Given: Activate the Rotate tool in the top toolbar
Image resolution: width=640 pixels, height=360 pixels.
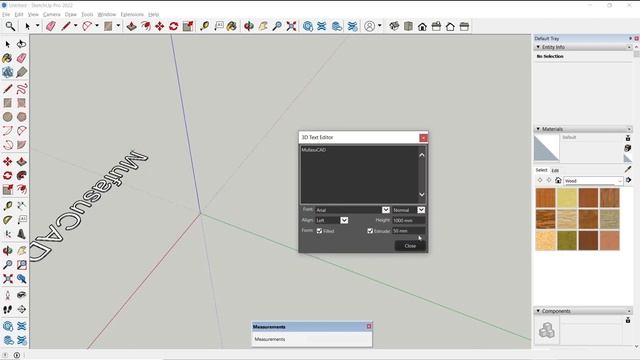Looking at the screenshot, I should (173, 27).
